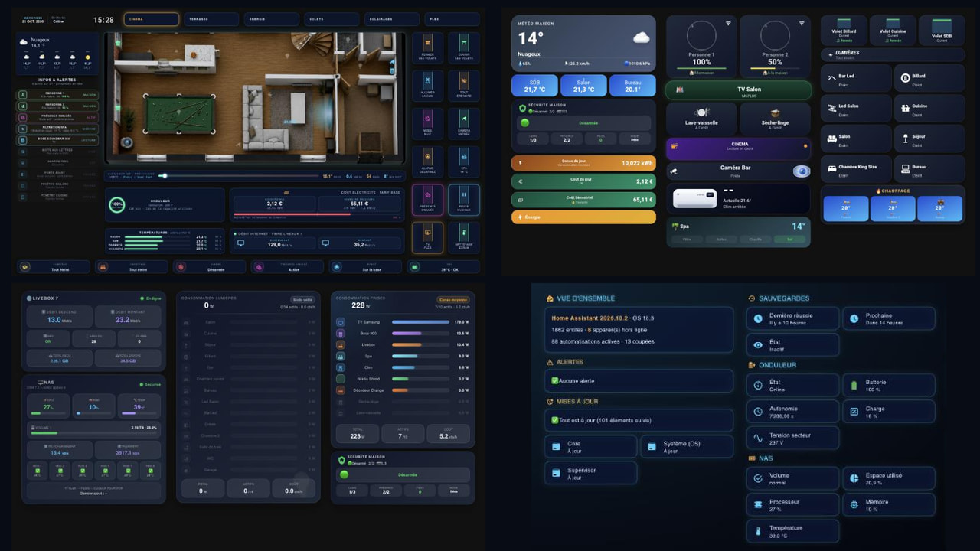Click the Robot Sur la base chip icon
Screen dimensions: 980x551
(336, 267)
